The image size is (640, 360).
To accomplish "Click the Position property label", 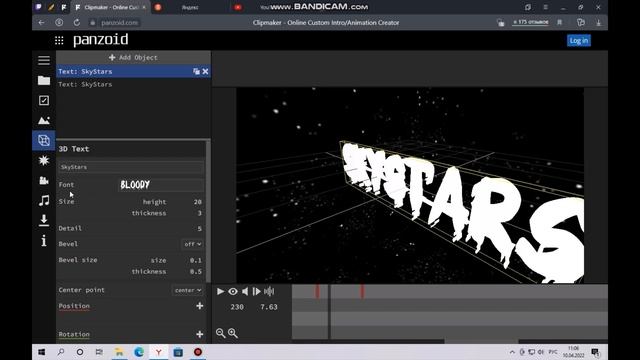I will (74, 306).
